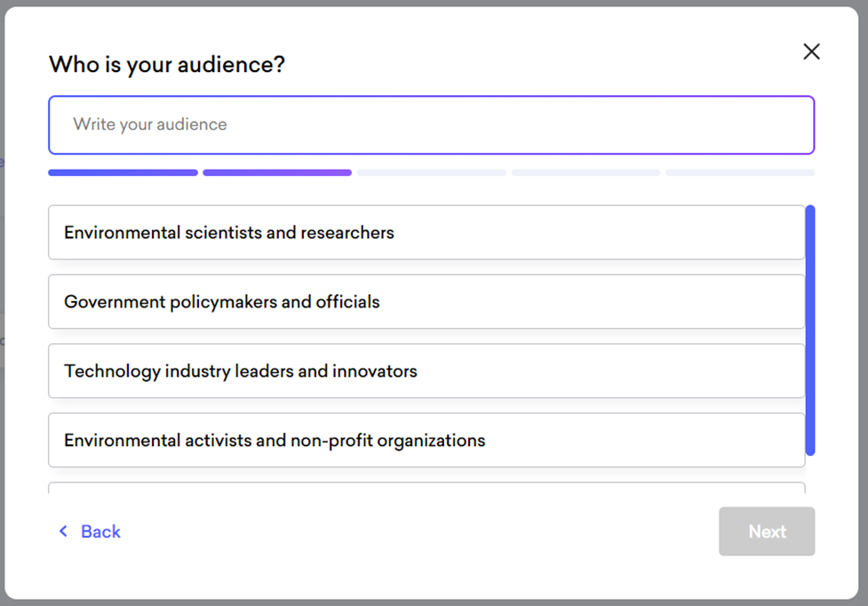The image size is (868, 606).
Task: Close the audience dialog with the X
Action: (811, 52)
